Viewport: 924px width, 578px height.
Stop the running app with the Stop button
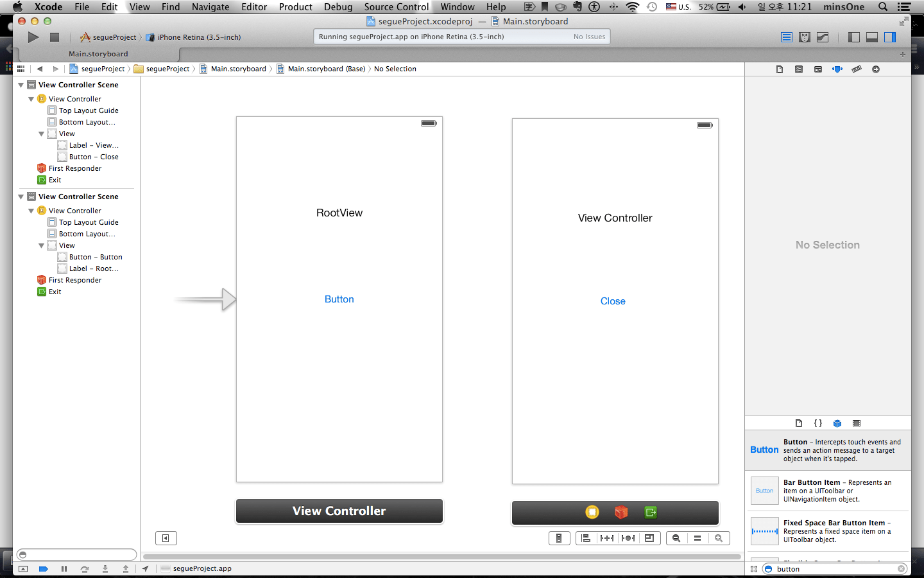coord(55,37)
